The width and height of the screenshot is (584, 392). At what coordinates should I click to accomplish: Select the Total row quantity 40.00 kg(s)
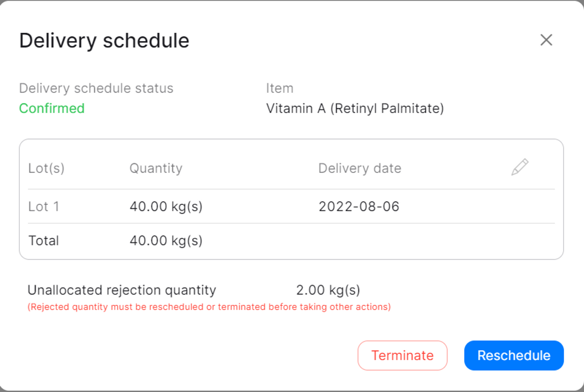pos(166,240)
